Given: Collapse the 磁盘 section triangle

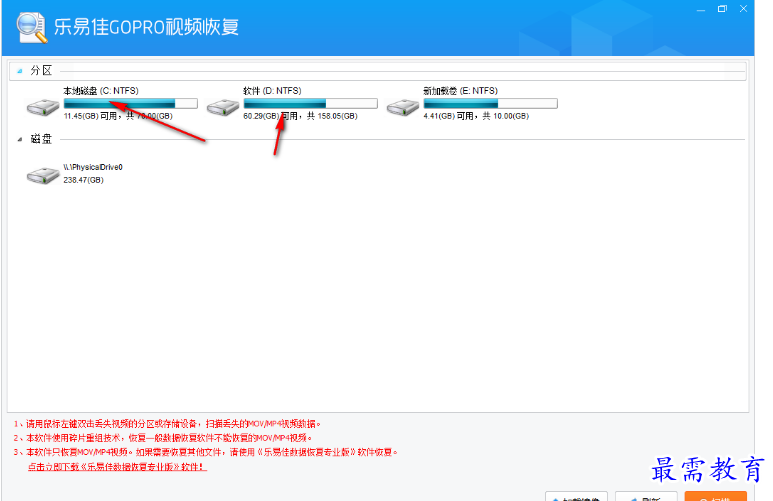Looking at the screenshot, I should [x=20, y=140].
